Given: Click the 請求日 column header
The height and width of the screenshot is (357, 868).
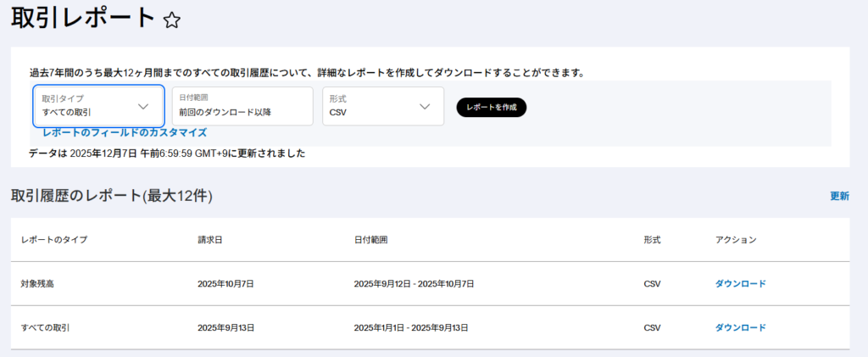Looking at the screenshot, I should 209,240.
